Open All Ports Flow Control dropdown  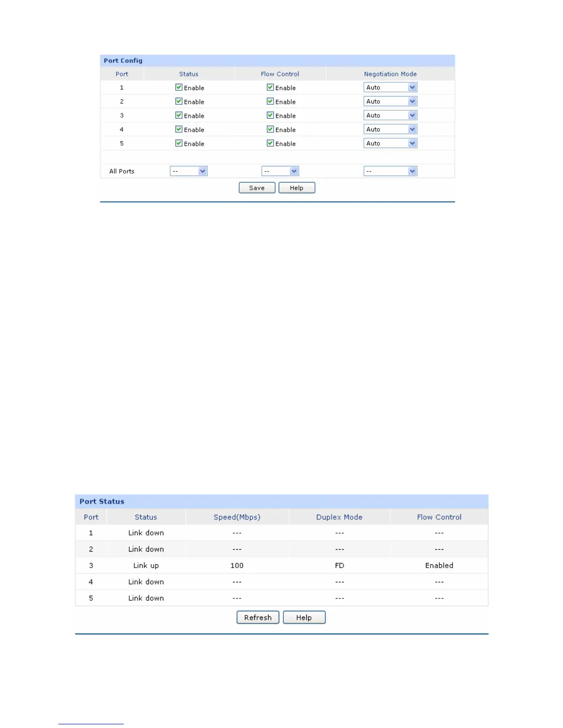coord(280,171)
